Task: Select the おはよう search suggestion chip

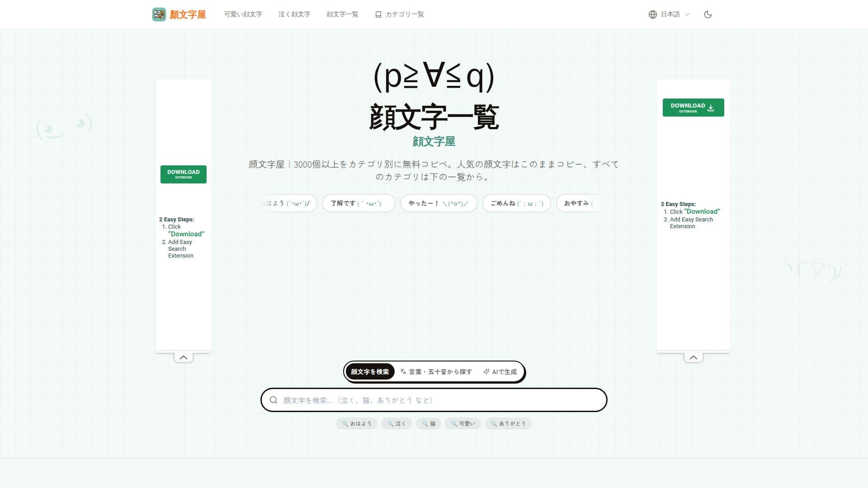Action: click(x=357, y=423)
